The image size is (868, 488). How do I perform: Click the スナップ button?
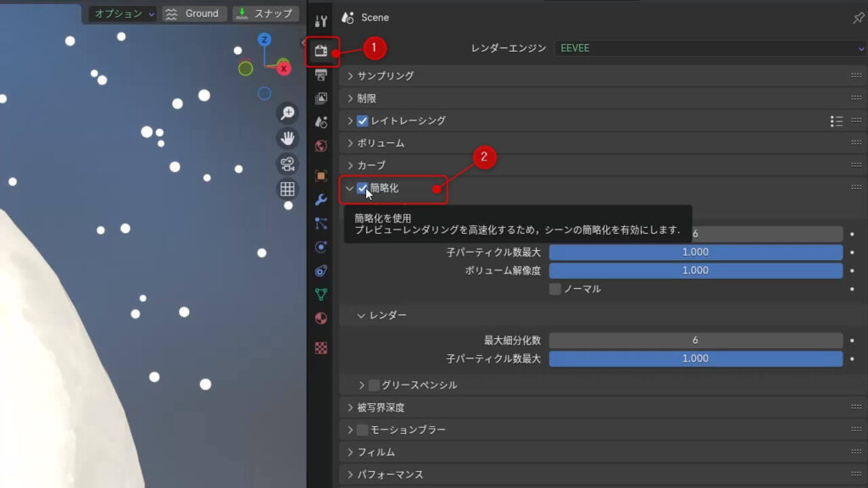click(x=265, y=14)
